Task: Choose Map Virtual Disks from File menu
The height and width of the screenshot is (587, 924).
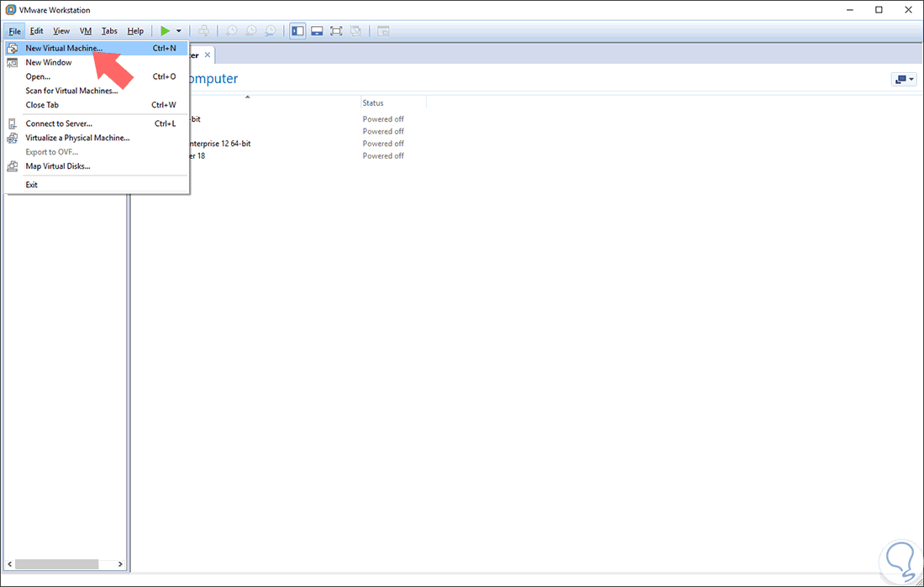Action: coord(58,165)
